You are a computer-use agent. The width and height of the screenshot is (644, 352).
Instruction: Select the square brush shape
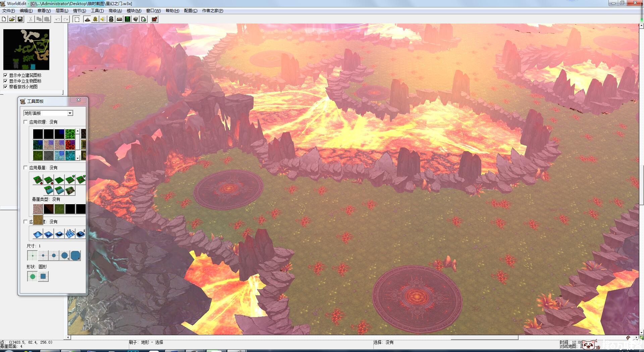[43, 277]
